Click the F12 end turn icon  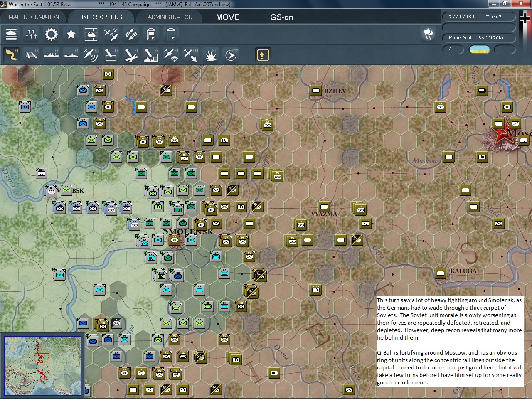(x=231, y=55)
